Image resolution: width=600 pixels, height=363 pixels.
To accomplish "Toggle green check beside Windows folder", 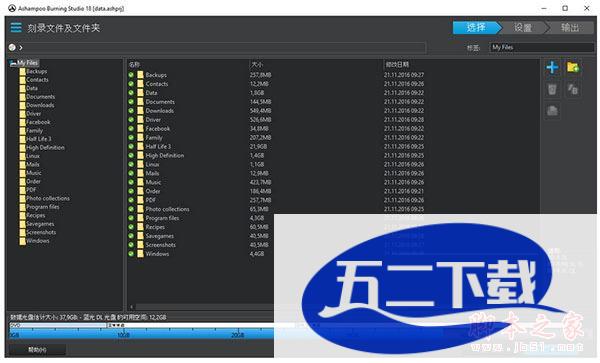I will tap(131, 254).
